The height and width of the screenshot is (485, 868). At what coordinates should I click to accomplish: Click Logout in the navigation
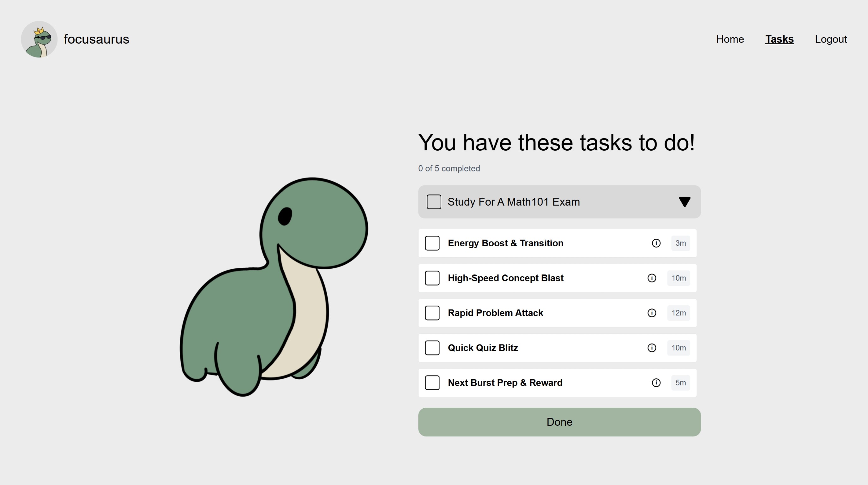click(831, 39)
